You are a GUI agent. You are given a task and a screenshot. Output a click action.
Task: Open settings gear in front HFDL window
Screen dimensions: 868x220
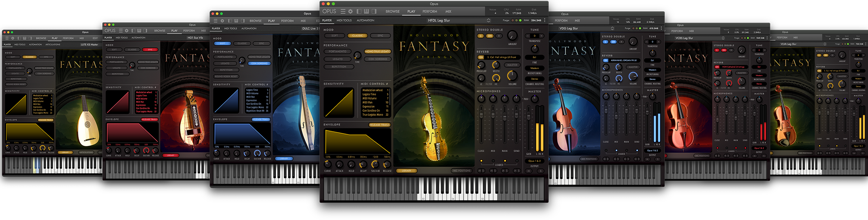pyautogui.click(x=350, y=11)
